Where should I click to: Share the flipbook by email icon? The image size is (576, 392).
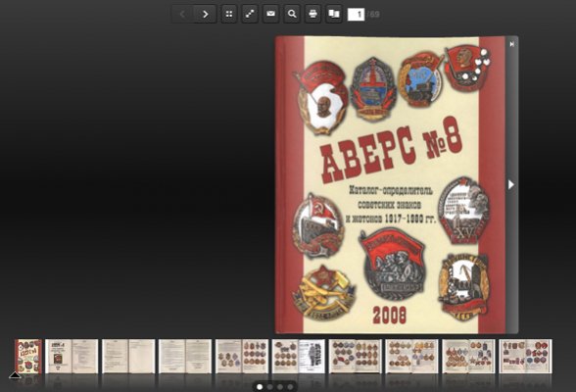click(x=270, y=15)
